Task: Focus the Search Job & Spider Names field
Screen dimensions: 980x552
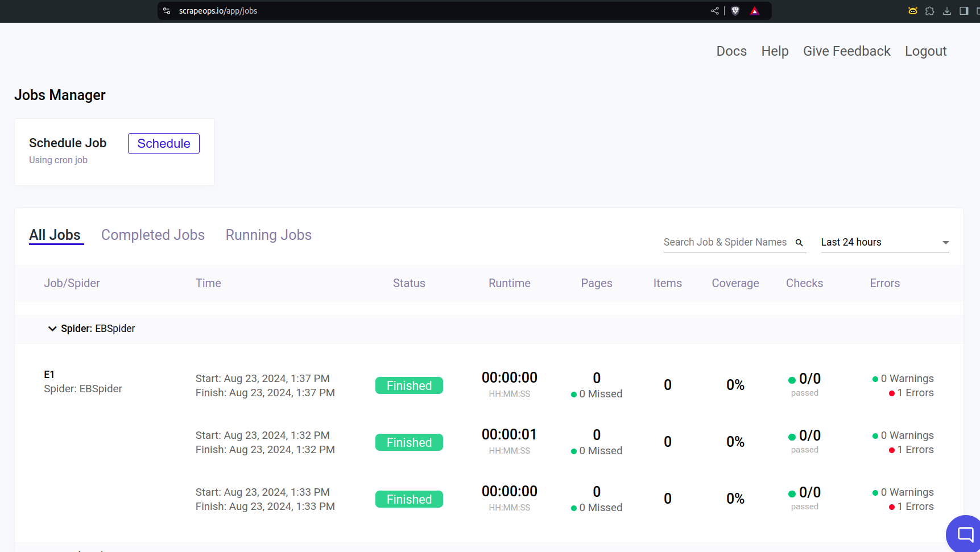Action: pyautogui.click(x=725, y=242)
